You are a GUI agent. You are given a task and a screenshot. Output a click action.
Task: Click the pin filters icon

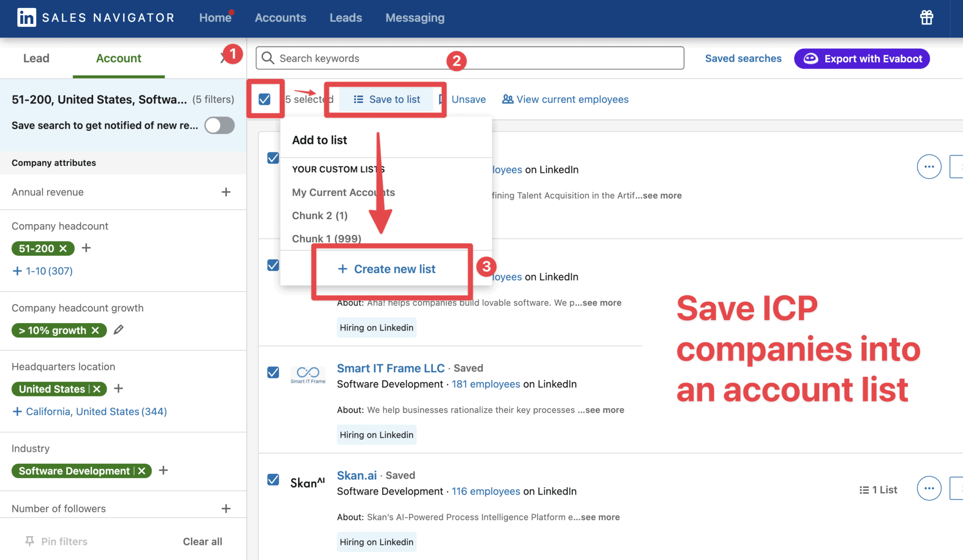pyautogui.click(x=29, y=541)
